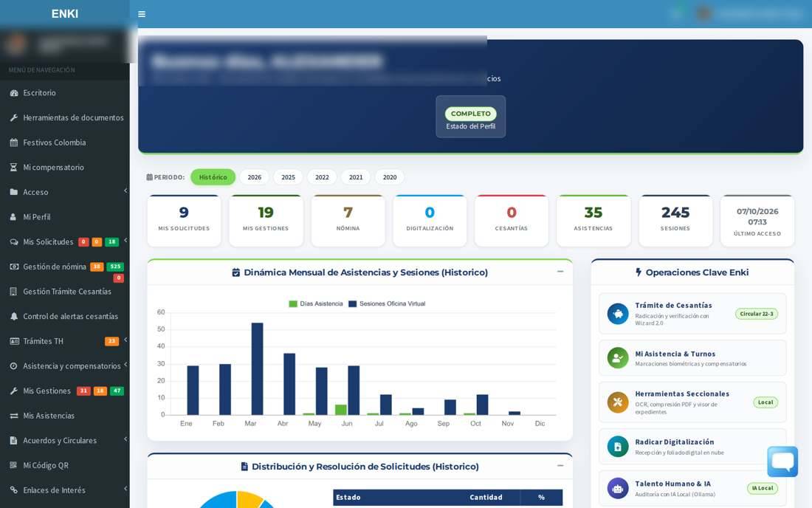Collapse the Dinámica Mensual chart panel
The image size is (812, 508).
560,271
